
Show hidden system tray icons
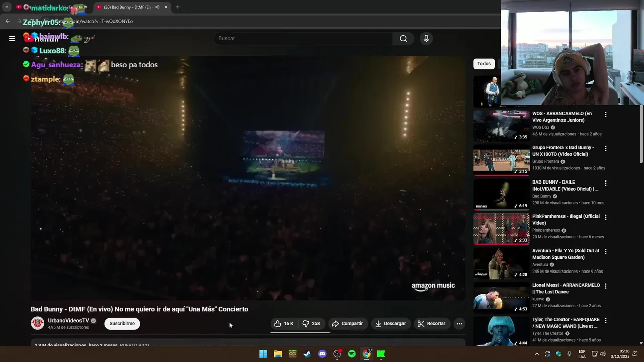tap(537, 354)
